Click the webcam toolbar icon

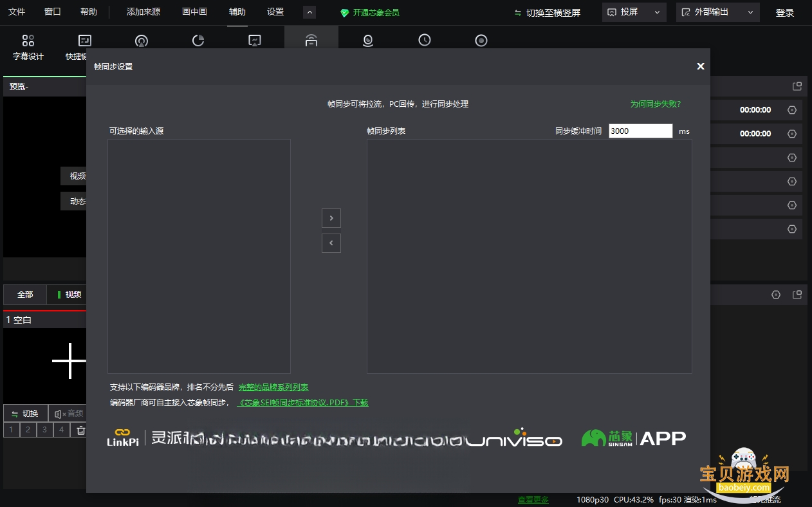click(x=368, y=41)
